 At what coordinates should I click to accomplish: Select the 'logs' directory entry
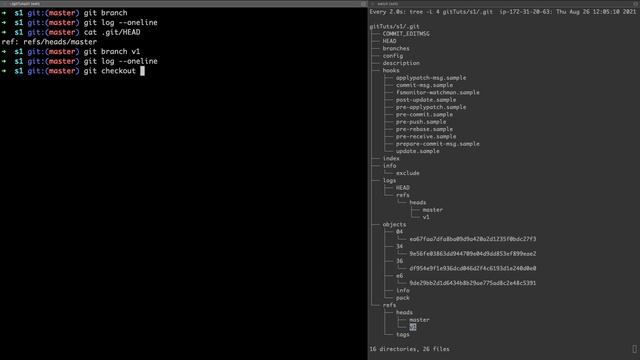389,181
